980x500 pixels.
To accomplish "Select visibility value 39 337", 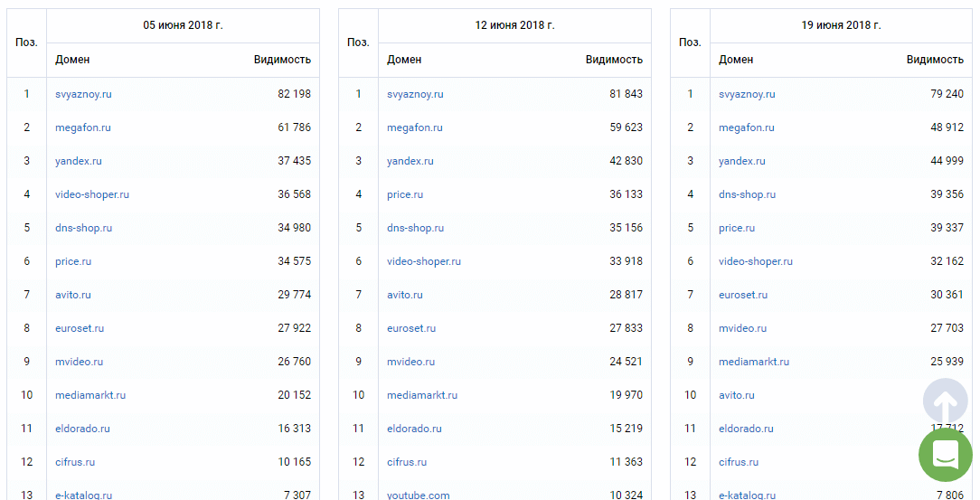I will pos(947,228).
